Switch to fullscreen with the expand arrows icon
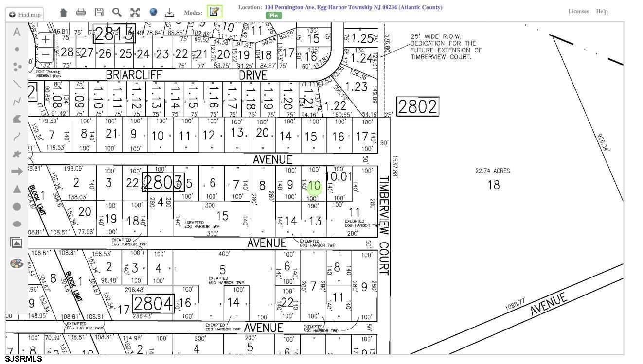 click(135, 12)
